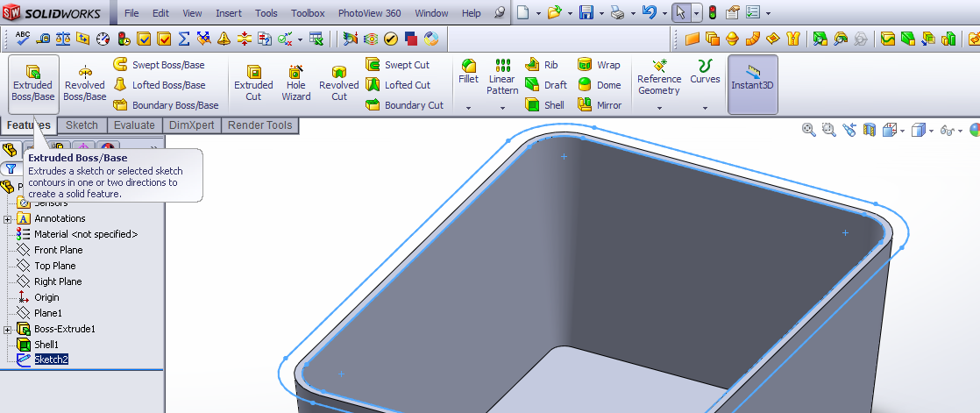Click the Rebuild traffic light icon

pos(712,12)
